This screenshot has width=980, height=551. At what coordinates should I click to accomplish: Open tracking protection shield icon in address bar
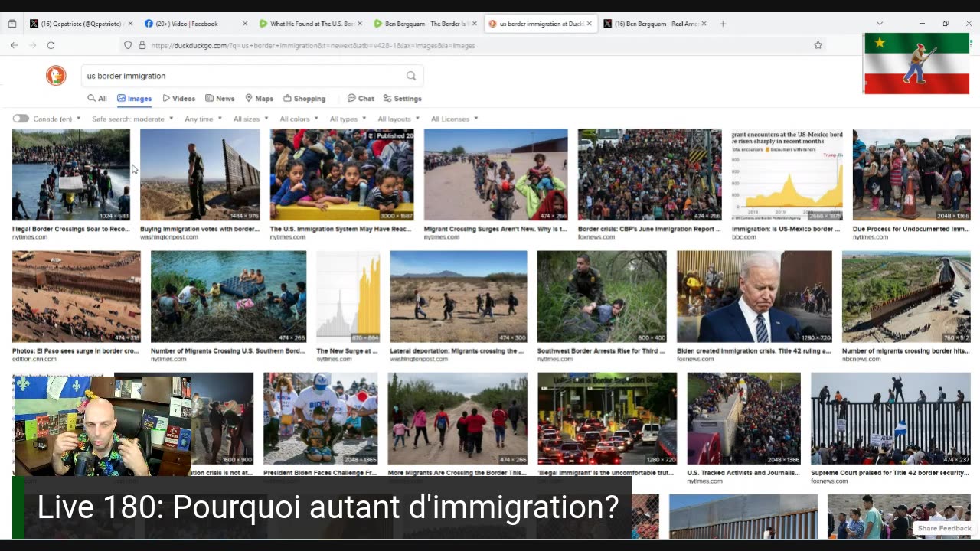pyautogui.click(x=128, y=45)
